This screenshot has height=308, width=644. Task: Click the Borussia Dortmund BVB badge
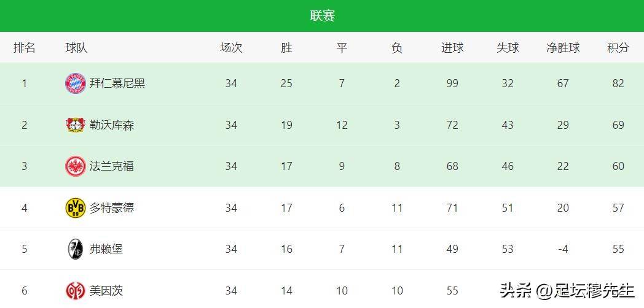tap(76, 207)
